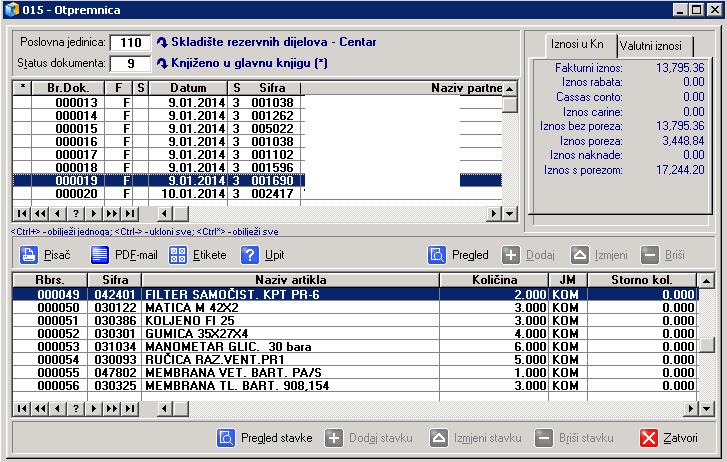The height and width of the screenshot is (462, 727).
Task: Click the search question mark in documents navigator
Action: point(76,213)
